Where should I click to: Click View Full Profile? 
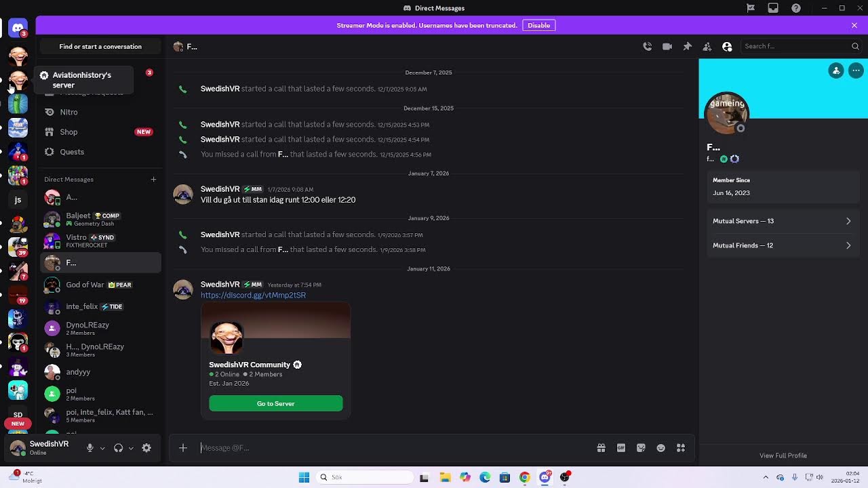tap(783, 455)
